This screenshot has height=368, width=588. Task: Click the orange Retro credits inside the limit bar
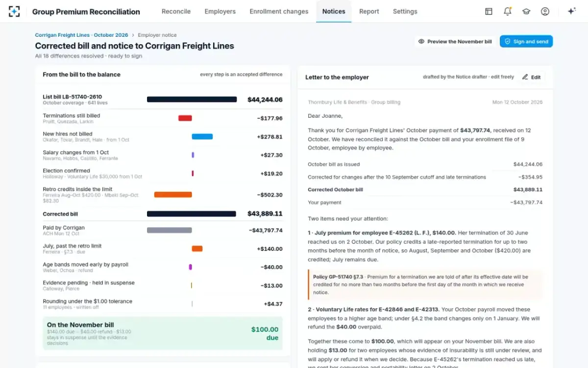173,195
